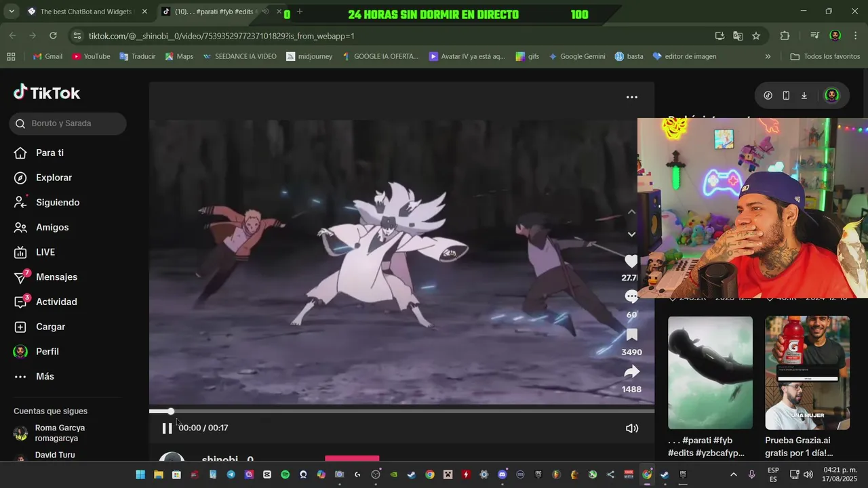The width and height of the screenshot is (868, 488).
Task: Open a new browser tab
Action: coord(300,12)
